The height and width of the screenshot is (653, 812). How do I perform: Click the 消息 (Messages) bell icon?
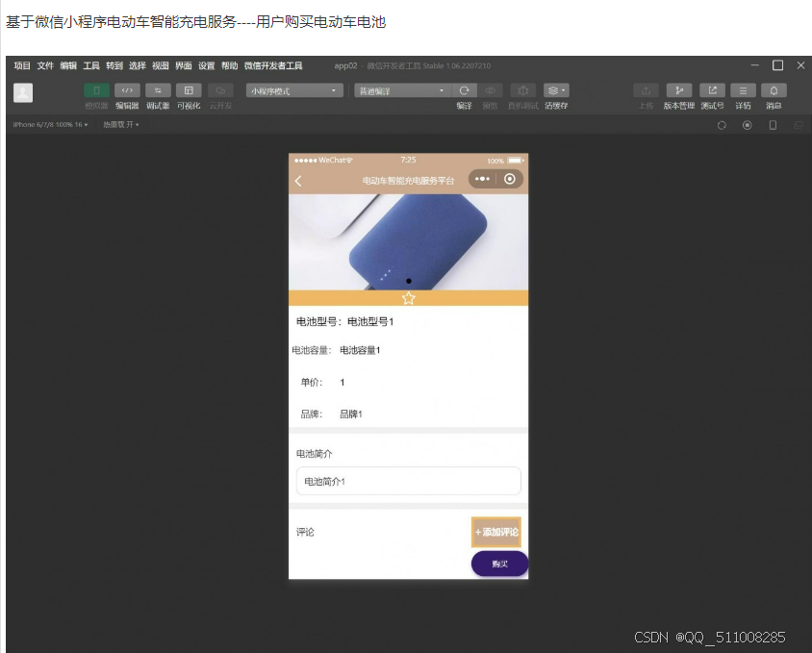774,89
